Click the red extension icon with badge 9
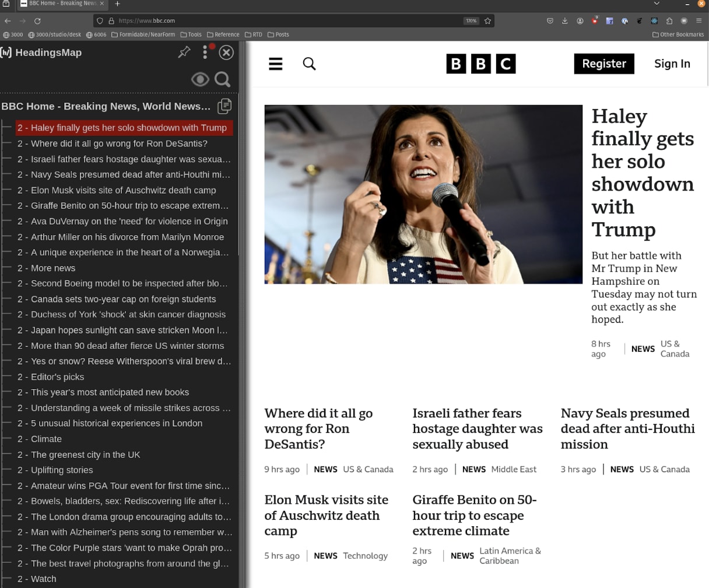 pyautogui.click(x=595, y=20)
